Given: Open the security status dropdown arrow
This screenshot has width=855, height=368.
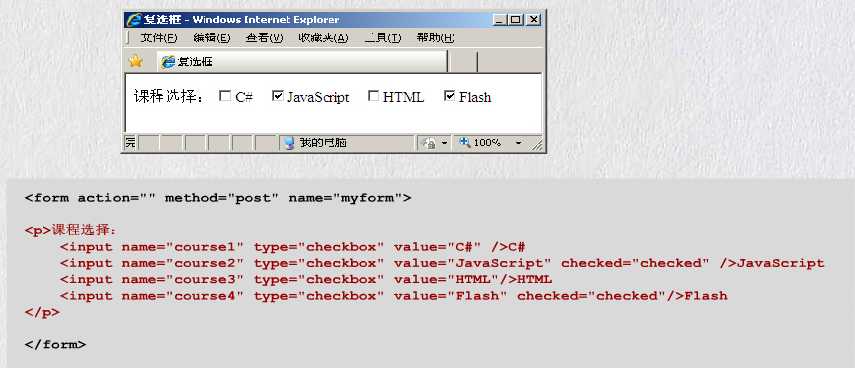Looking at the screenshot, I should coord(444,143).
